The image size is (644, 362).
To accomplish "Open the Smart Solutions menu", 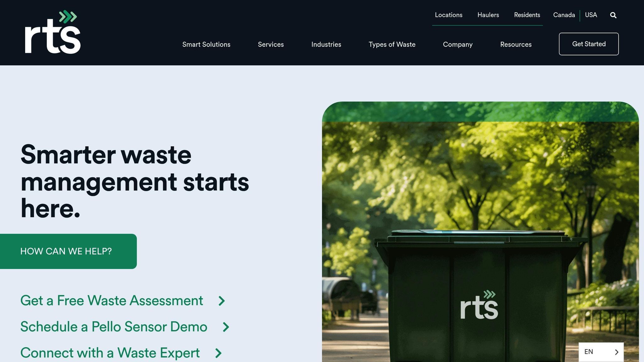I will pyautogui.click(x=206, y=44).
